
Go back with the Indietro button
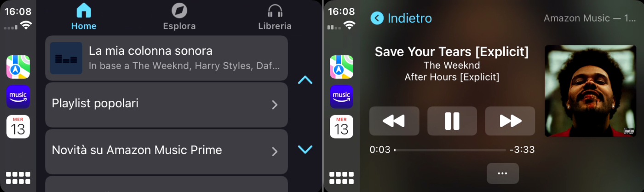401,18
